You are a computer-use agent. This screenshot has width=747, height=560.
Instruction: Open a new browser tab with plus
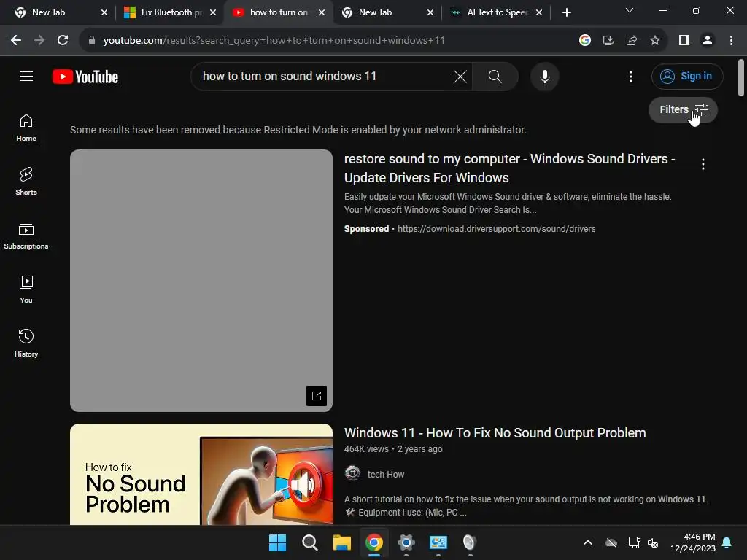coord(566,12)
